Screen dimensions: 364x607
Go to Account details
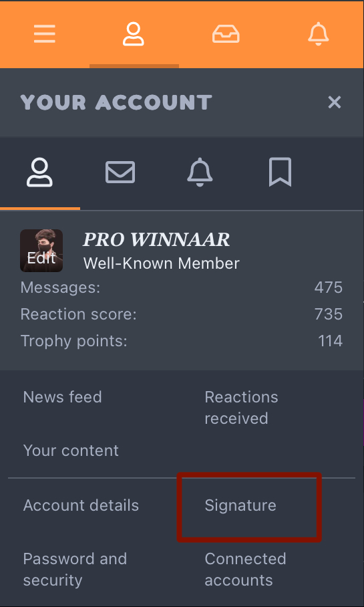(81, 505)
